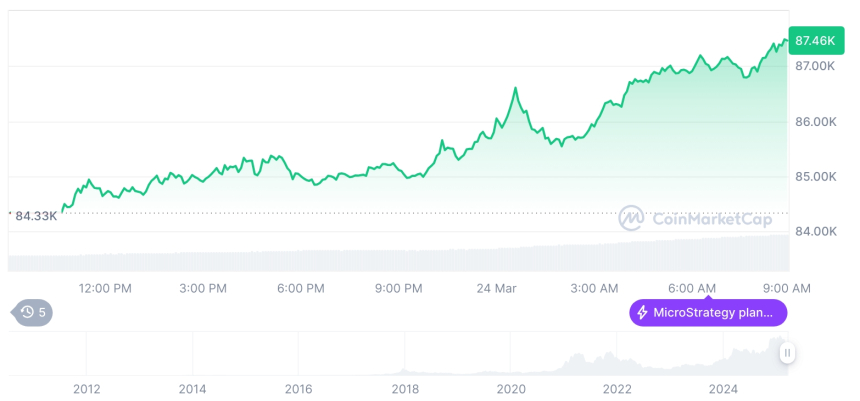Click the 6:00 AM time axis label
860x401 pixels.
pyautogui.click(x=692, y=288)
